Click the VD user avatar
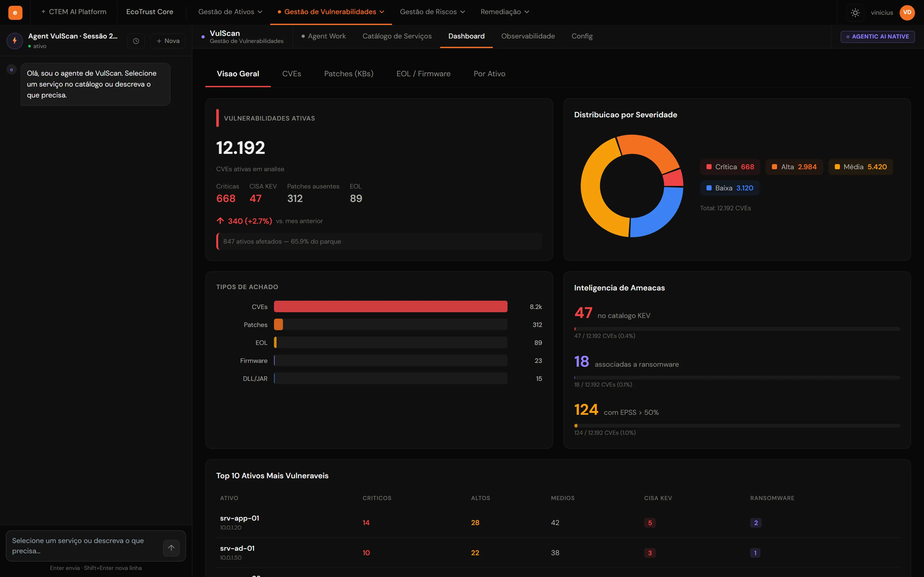The height and width of the screenshot is (577, 924). tap(907, 12)
